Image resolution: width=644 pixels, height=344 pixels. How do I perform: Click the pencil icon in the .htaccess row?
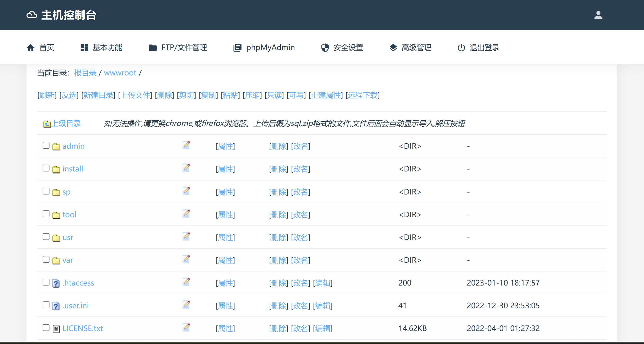[186, 282]
